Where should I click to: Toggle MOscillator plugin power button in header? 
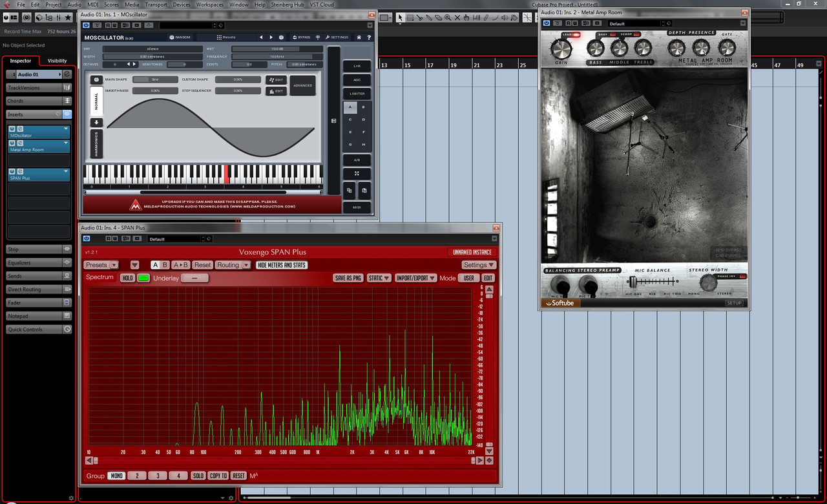coord(87,25)
